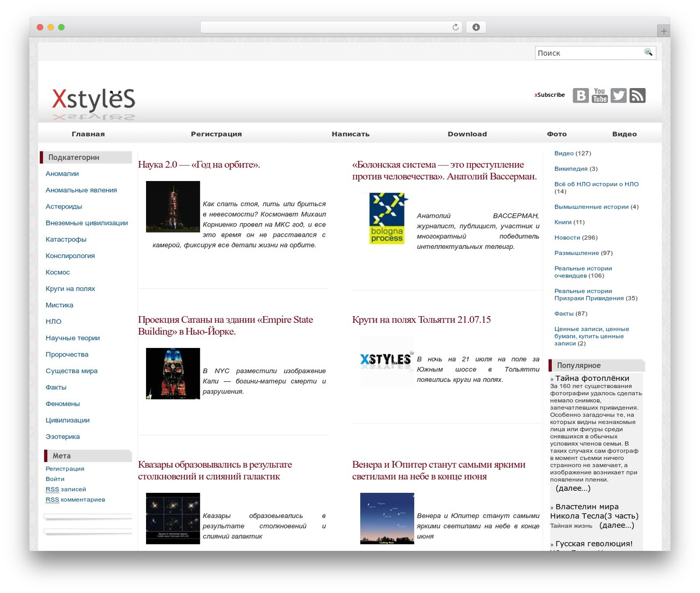
Task: Click the quasars galaxies thumbnail
Action: pos(173,519)
